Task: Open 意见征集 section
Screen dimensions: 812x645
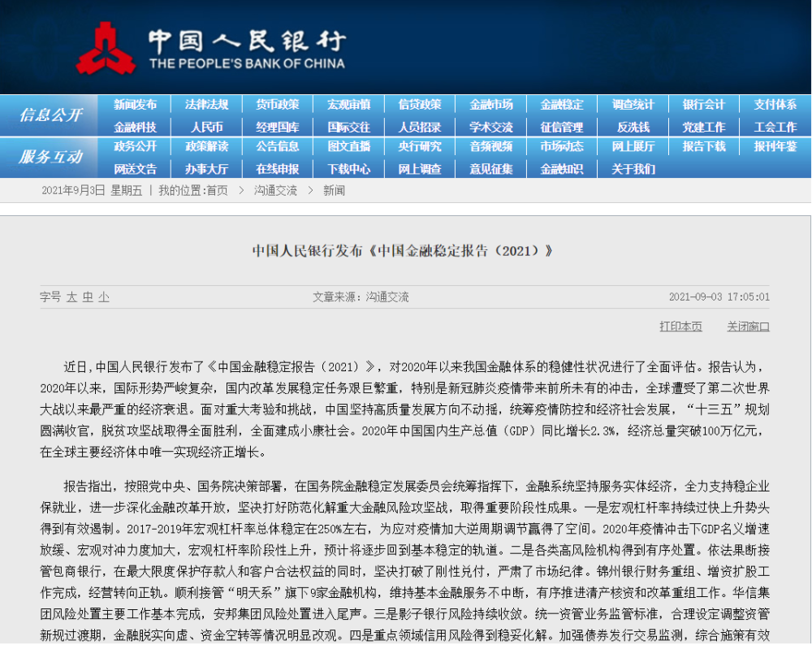Action: pyautogui.click(x=491, y=169)
